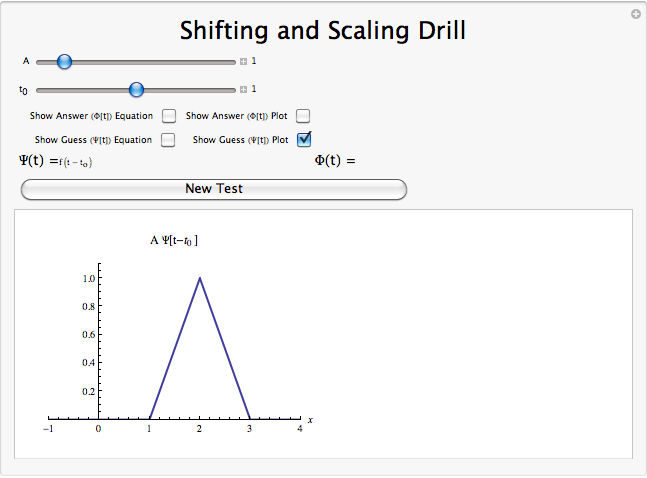
Task: Check the Show Guess Equation box
Action: coord(168,140)
